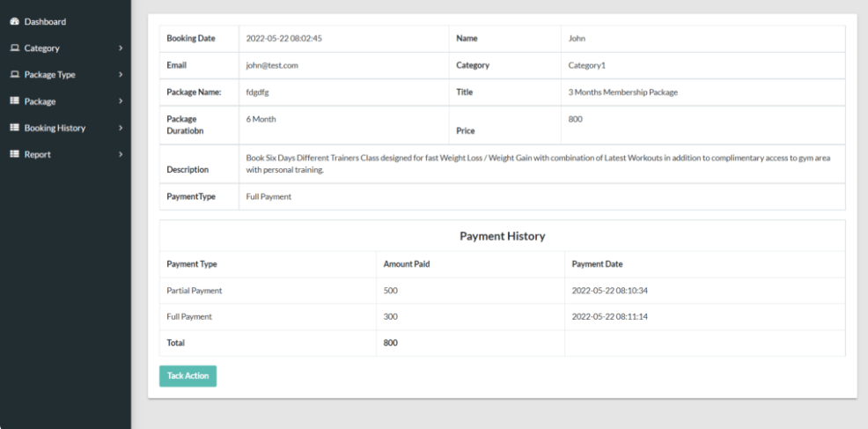
Task: Click the amount 500
Action: click(x=390, y=291)
